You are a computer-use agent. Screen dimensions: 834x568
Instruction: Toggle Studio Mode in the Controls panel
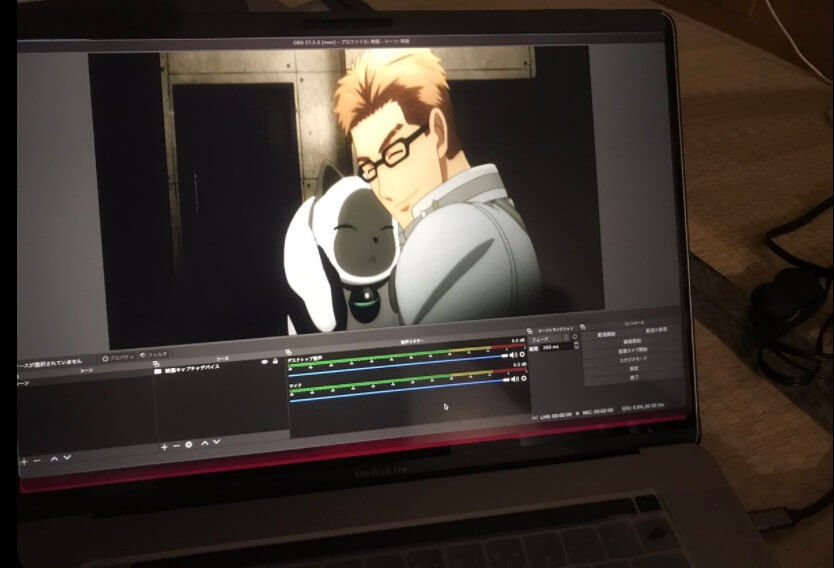(633, 359)
